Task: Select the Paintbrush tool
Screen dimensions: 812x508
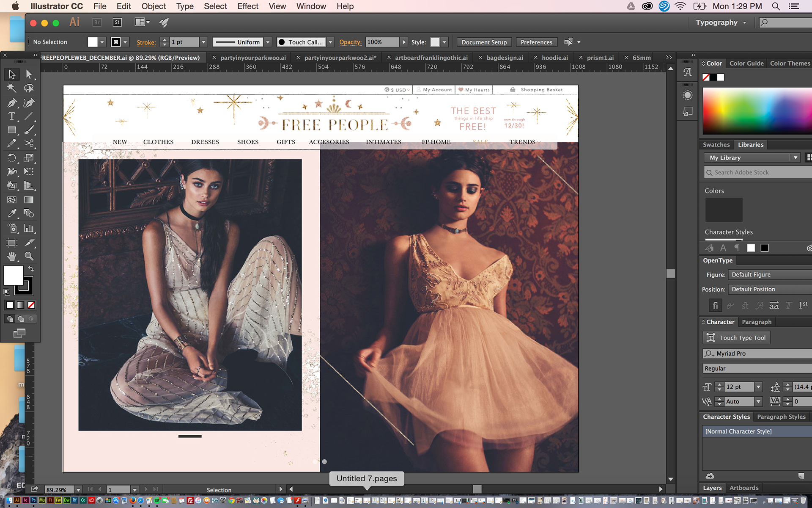Action: tap(29, 130)
